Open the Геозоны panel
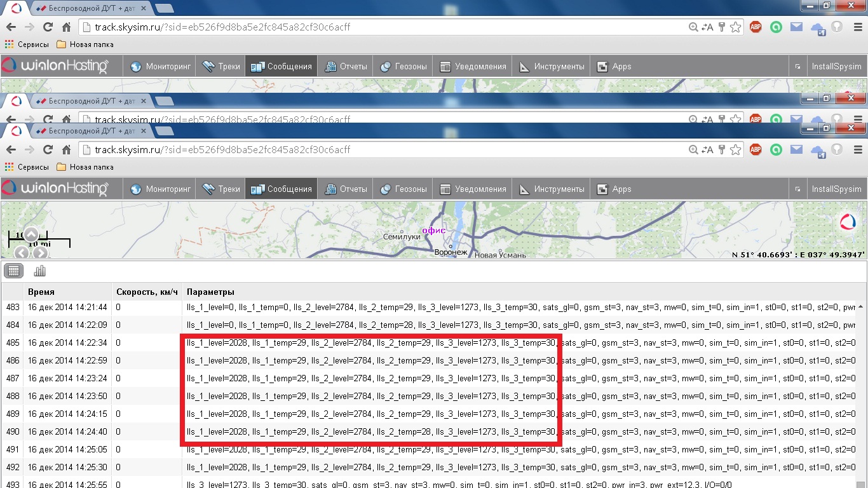The width and height of the screenshot is (868, 488). click(x=403, y=189)
